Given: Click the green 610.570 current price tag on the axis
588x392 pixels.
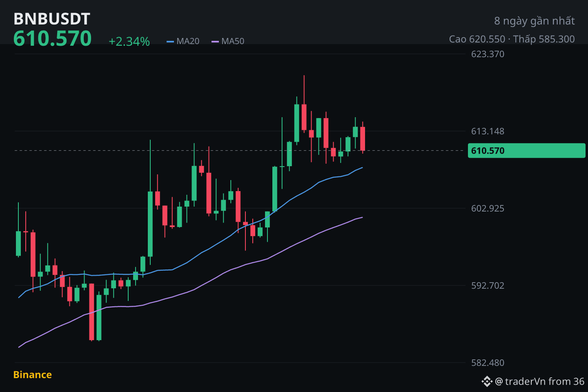Looking at the screenshot, I should (x=526, y=151).
